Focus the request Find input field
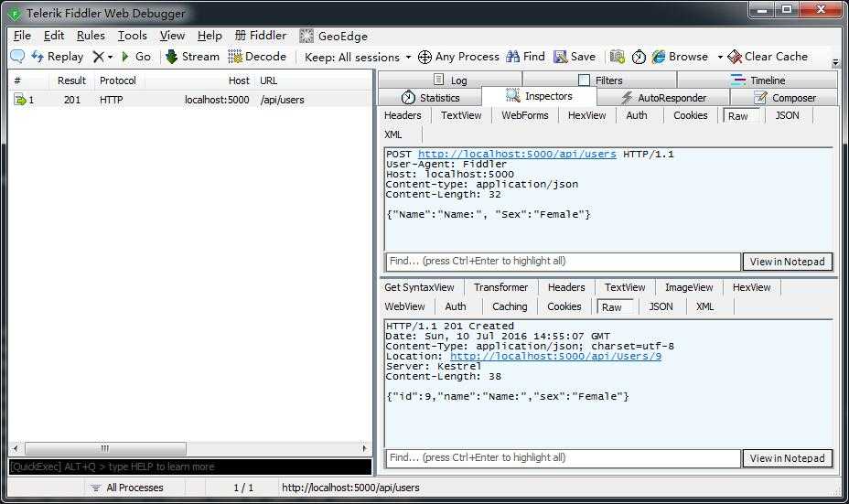Screen dimensions: 849x504 tap(563, 262)
